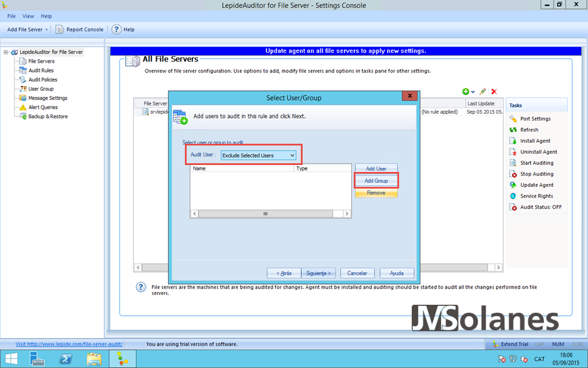Click the info question mark icon below table
Viewport: 588px width, 368px height.
pyautogui.click(x=141, y=287)
